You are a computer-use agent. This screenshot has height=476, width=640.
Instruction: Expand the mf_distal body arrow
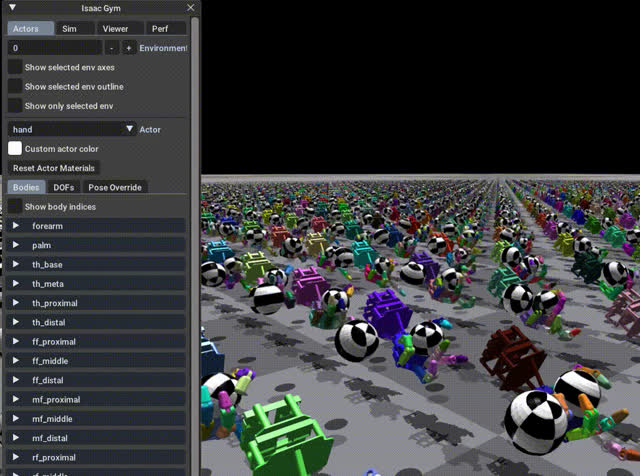pos(16,438)
